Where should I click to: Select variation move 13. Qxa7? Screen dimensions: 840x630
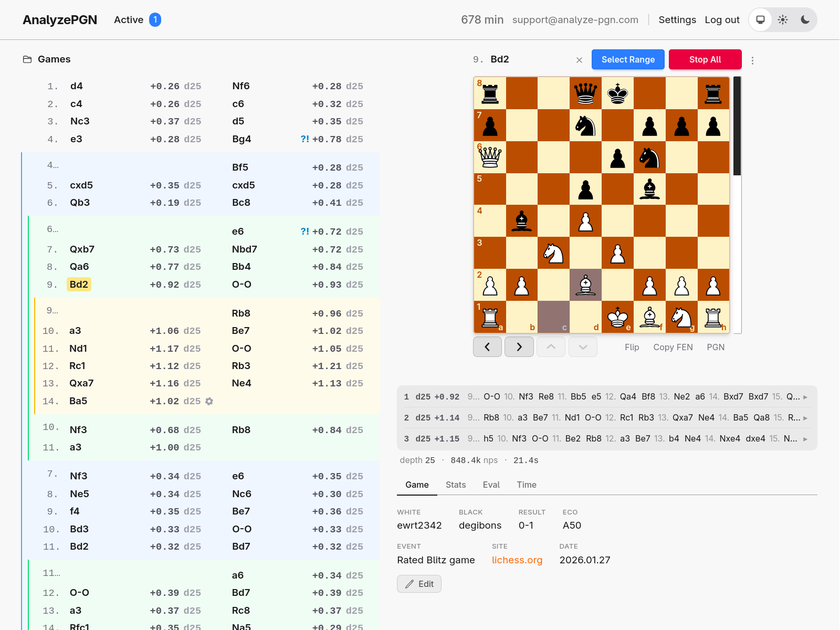coord(81,383)
